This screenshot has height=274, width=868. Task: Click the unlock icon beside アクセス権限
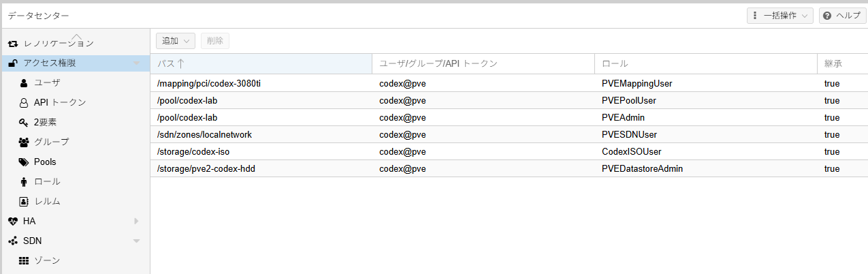coord(13,63)
